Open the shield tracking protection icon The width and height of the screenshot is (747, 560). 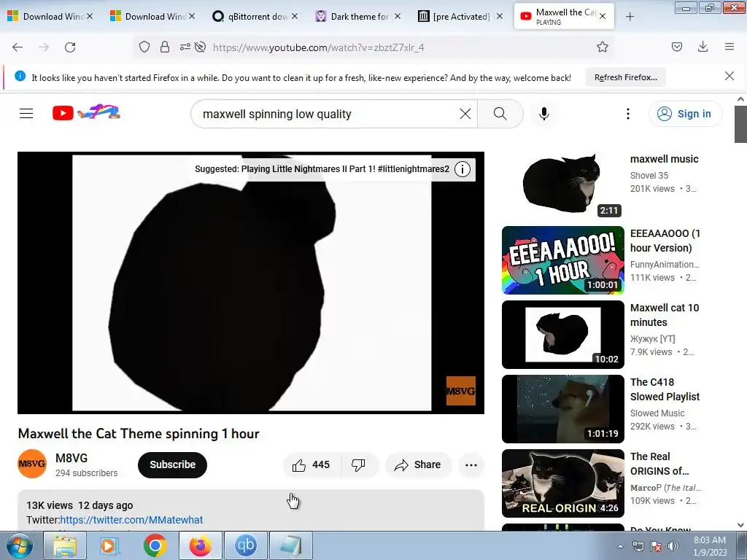point(144,47)
